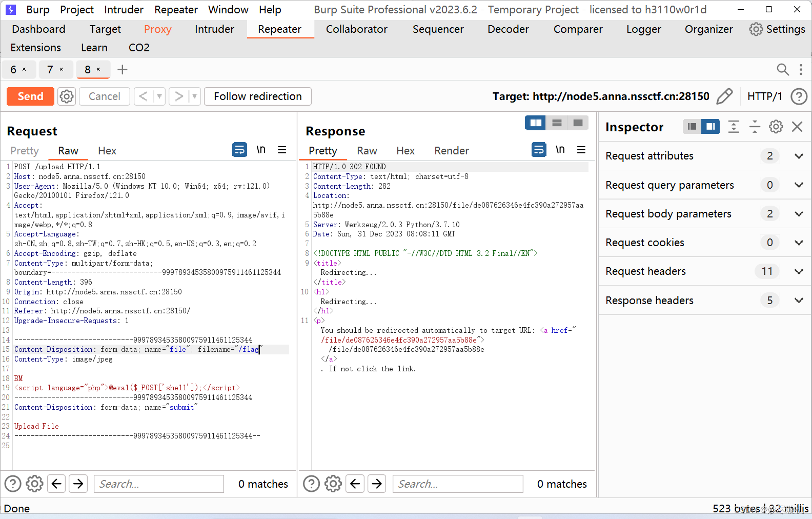The width and height of the screenshot is (812, 519).
Task: Switch Request view to Hex tab
Action: (x=107, y=151)
